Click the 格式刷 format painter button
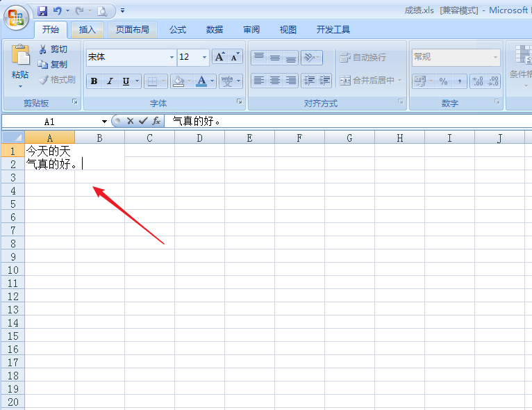 pos(58,80)
